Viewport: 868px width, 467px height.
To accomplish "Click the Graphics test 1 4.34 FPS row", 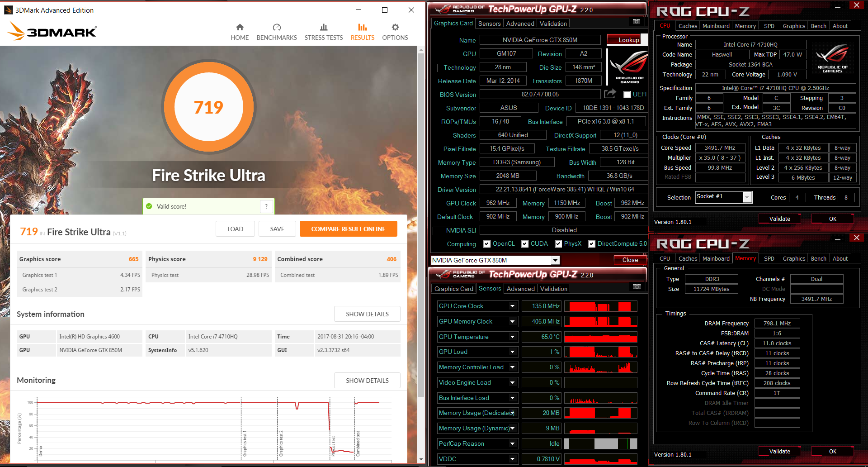I will [80, 275].
